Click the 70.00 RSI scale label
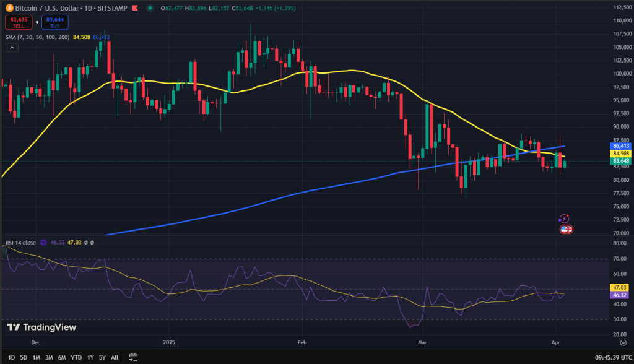Image resolution: width=634 pixels, height=364 pixels. click(620, 258)
